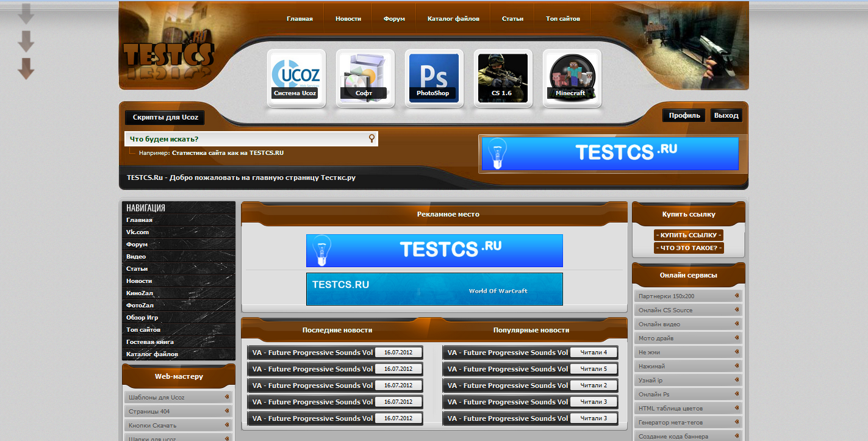Select Топ сайтов in the Навигация sidebar
Image resolution: width=868 pixels, height=441 pixels.
click(x=178, y=329)
